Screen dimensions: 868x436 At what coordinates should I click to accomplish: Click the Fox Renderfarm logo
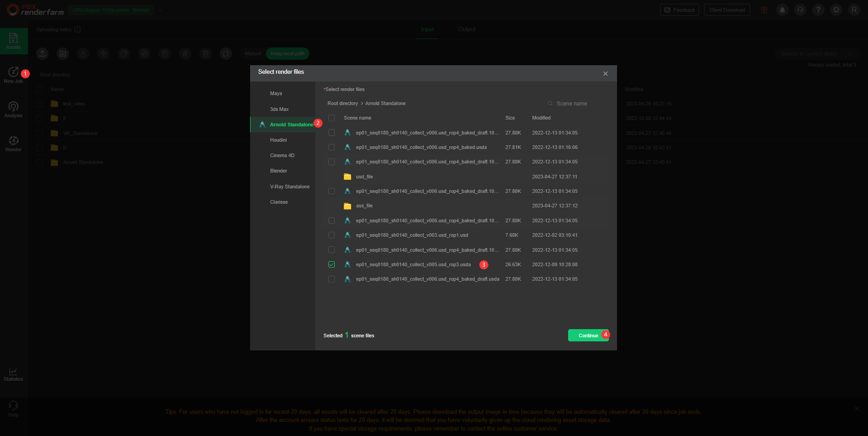pos(35,10)
